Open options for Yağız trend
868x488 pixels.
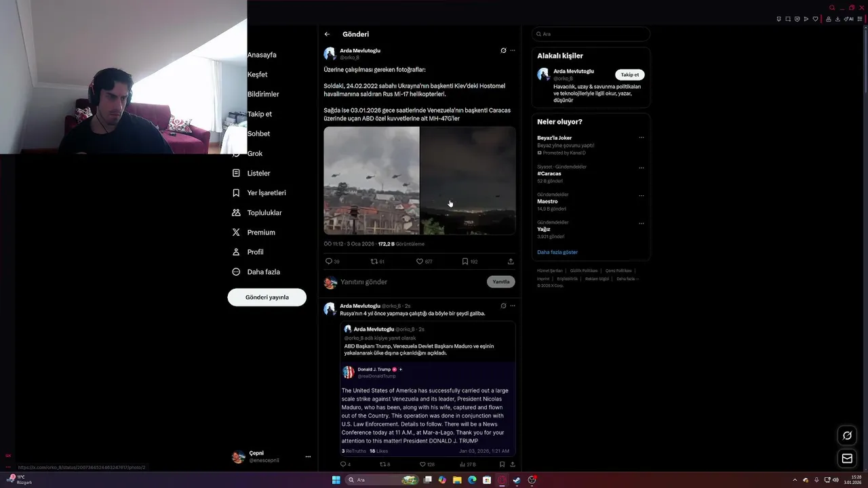(x=642, y=223)
